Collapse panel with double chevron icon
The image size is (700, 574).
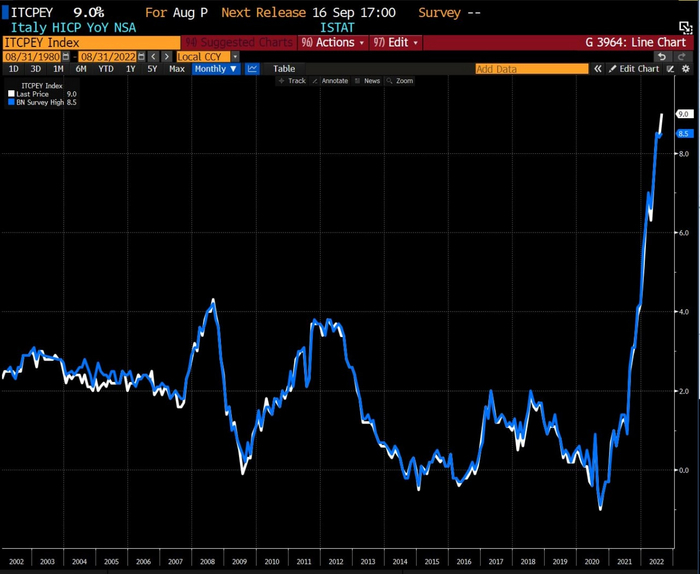click(x=598, y=69)
